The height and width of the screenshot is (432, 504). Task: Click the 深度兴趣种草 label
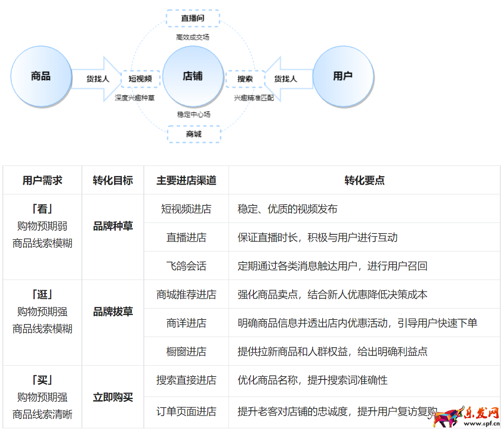(135, 98)
